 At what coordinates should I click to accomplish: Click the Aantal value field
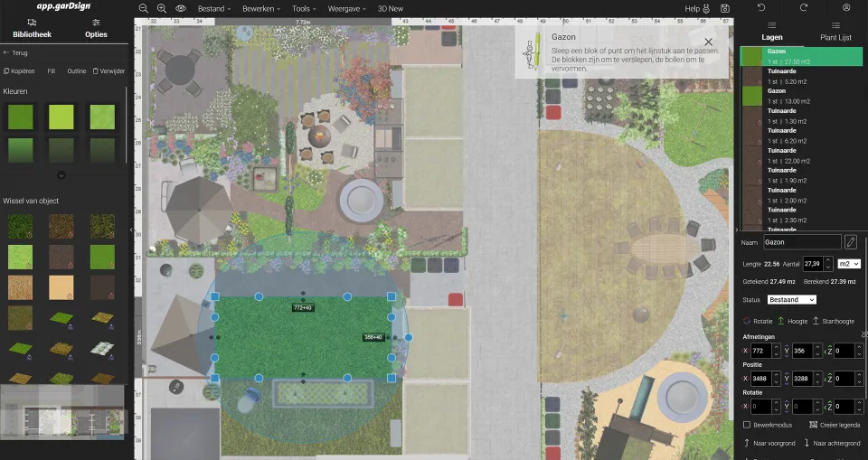(x=814, y=264)
